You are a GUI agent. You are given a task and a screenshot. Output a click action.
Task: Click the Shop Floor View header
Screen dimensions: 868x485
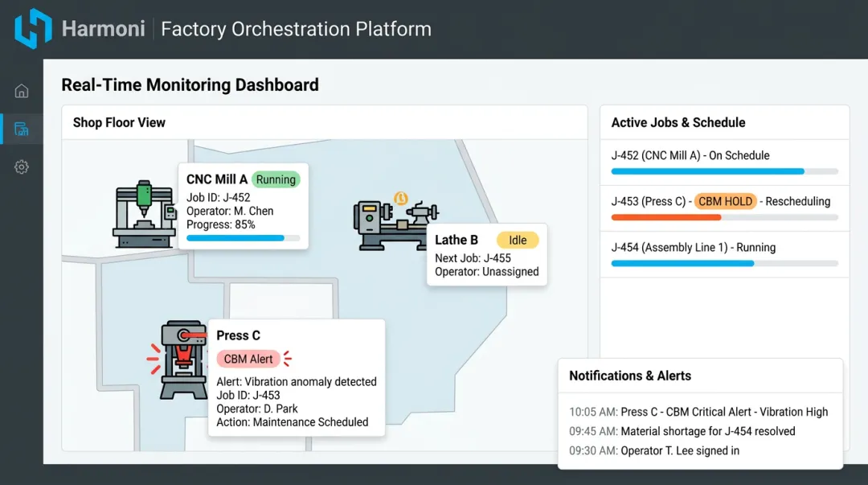click(x=119, y=122)
